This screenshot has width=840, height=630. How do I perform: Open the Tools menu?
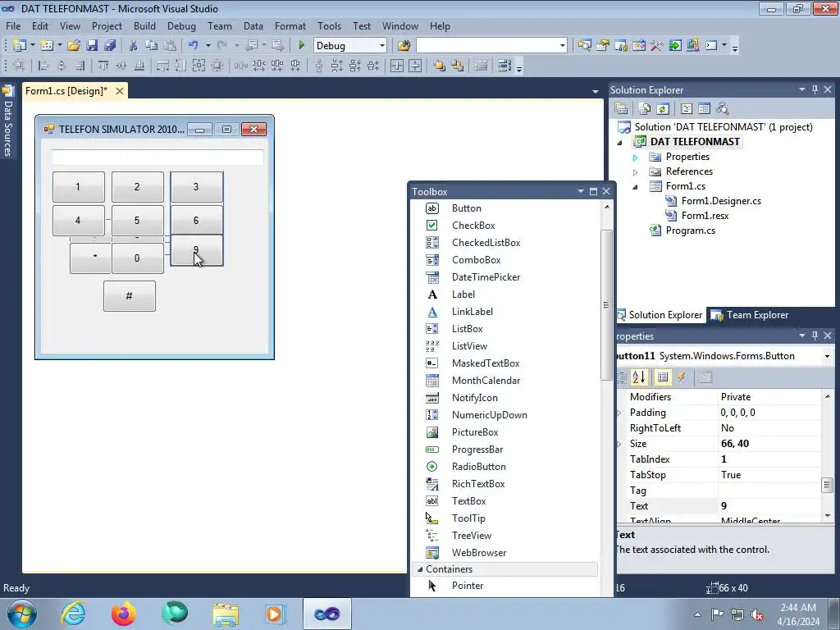point(329,25)
